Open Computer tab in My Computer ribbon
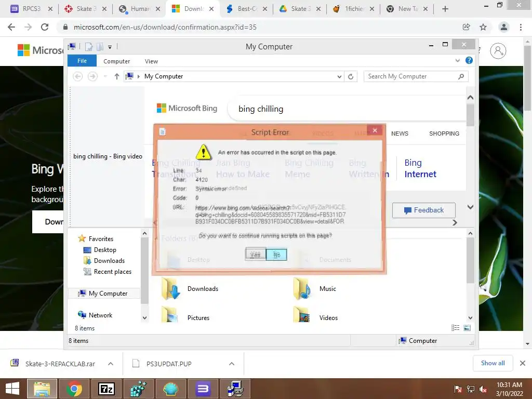532x399 pixels. [117, 61]
